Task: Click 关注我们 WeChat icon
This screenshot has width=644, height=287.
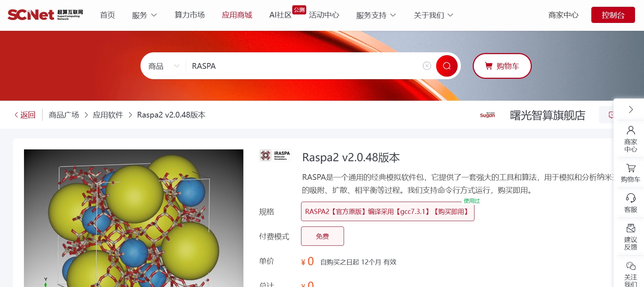Action: point(630,274)
